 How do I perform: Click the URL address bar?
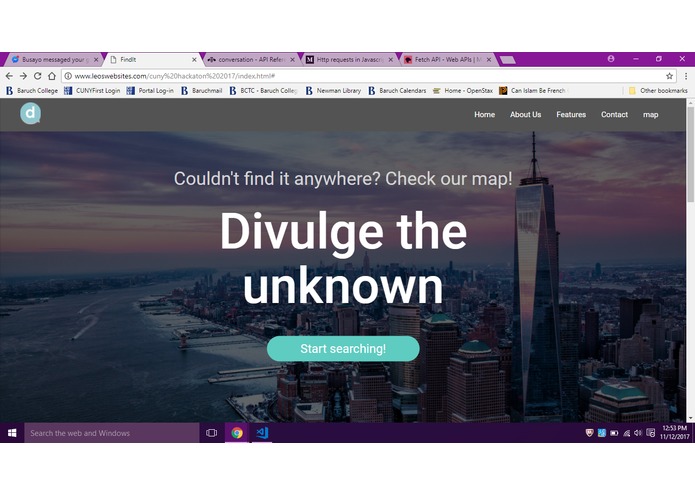[x=368, y=76]
